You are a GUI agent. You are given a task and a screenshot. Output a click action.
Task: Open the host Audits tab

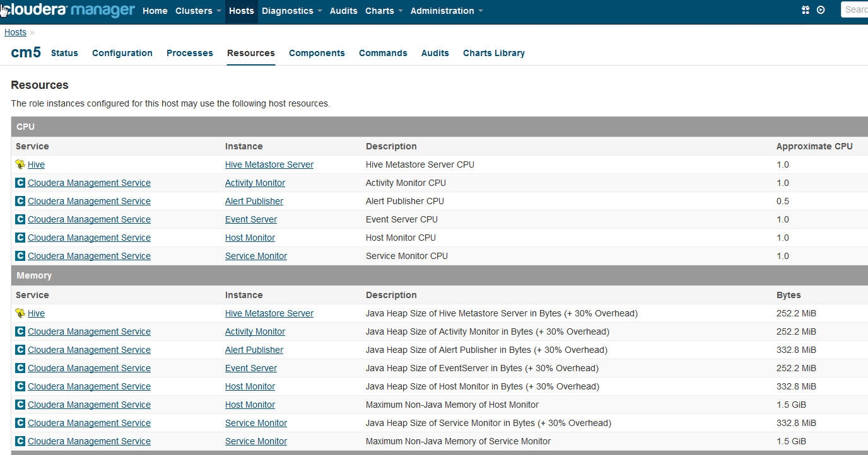coord(435,53)
